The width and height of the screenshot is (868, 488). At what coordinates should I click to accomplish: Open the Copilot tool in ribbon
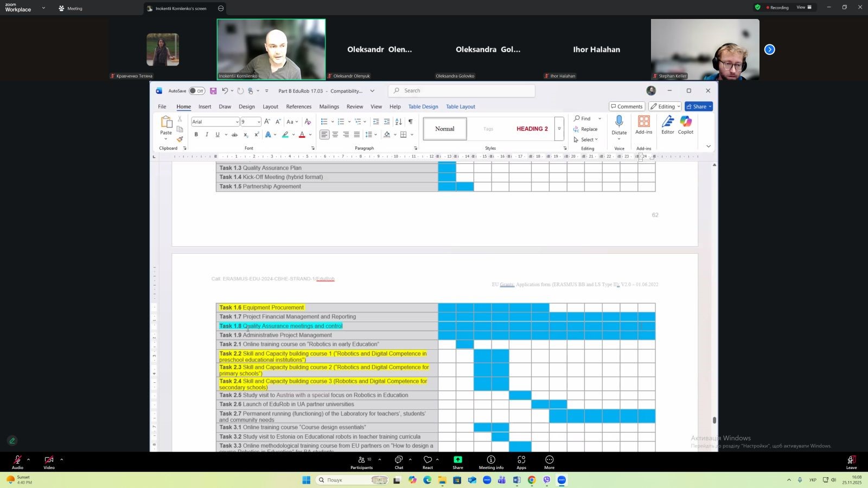685,122
